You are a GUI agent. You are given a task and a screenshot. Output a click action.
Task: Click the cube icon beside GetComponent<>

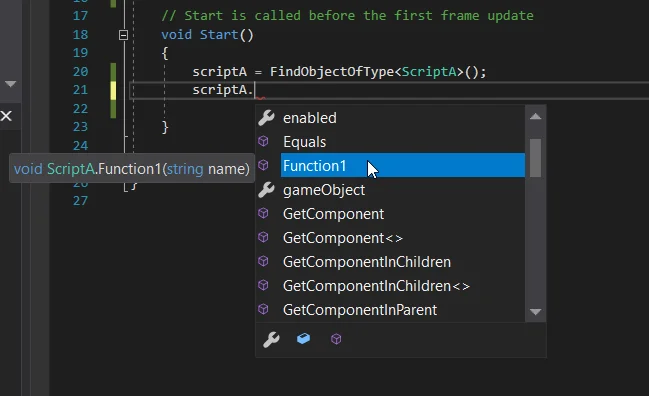pos(263,238)
